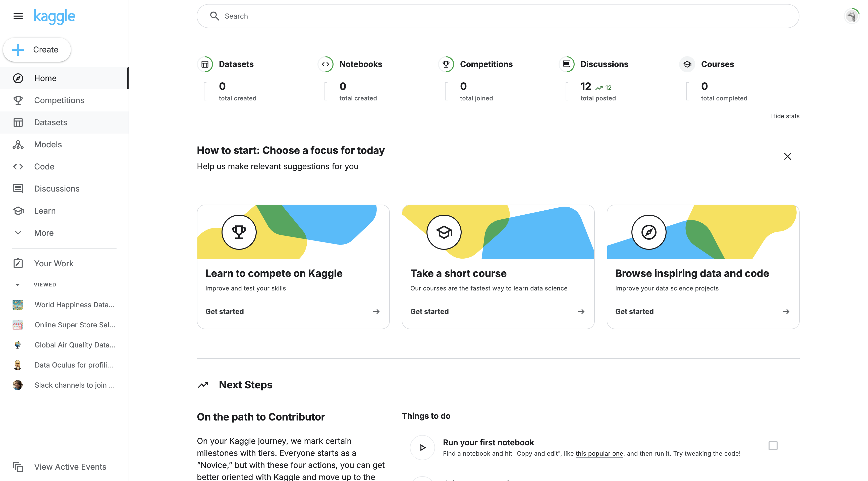Open the hamburger menu icon
This screenshot has width=868, height=481.
(x=18, y=16)
